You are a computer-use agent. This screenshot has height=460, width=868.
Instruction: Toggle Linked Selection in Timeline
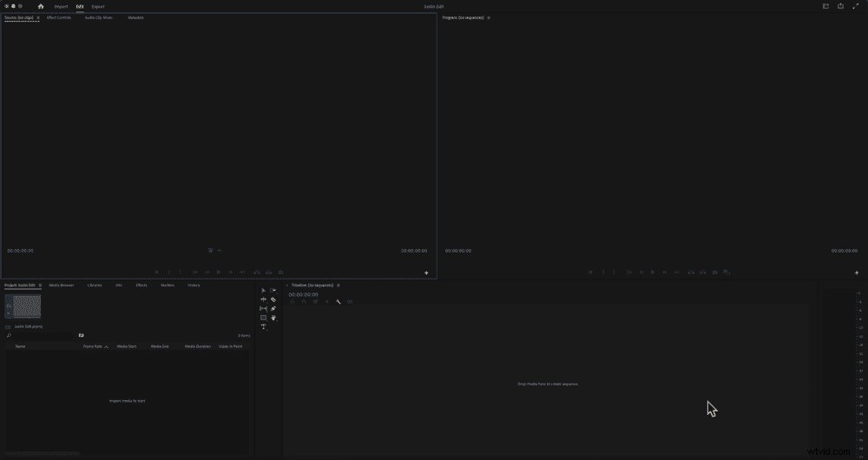316,302
